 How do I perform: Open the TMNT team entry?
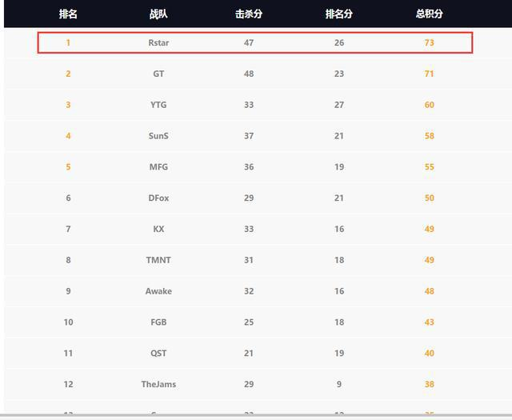(158, 260)
